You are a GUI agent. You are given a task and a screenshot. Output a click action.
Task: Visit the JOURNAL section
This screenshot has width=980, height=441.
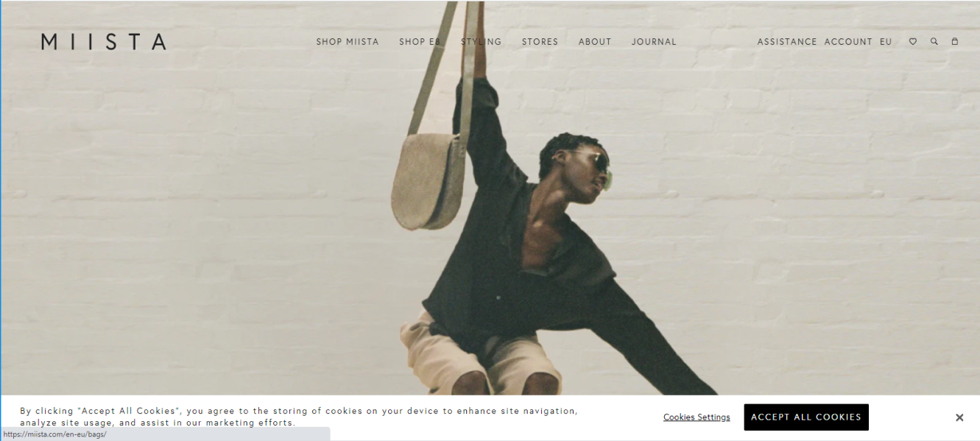pyautogui.click(x=654, y=42)
